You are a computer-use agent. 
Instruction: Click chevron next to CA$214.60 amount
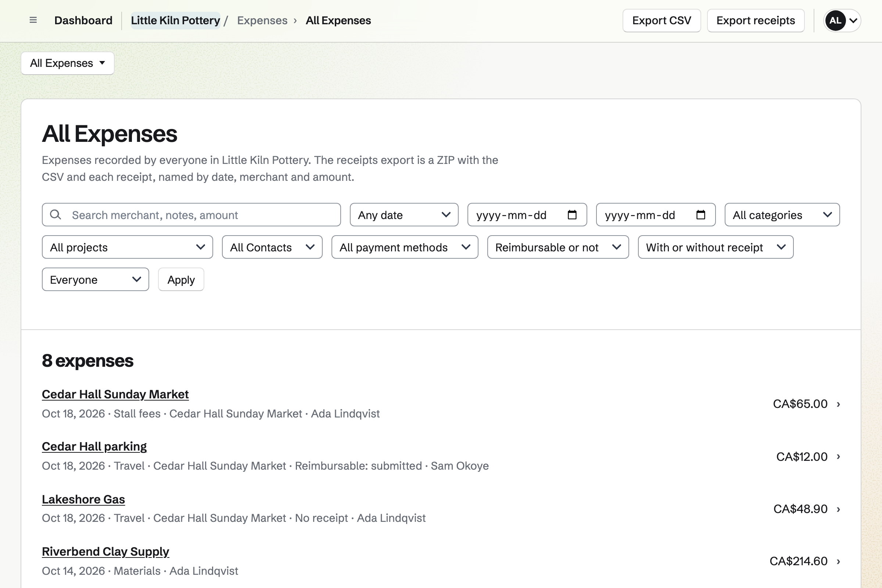pyautogui.click(x=838, y=562)
